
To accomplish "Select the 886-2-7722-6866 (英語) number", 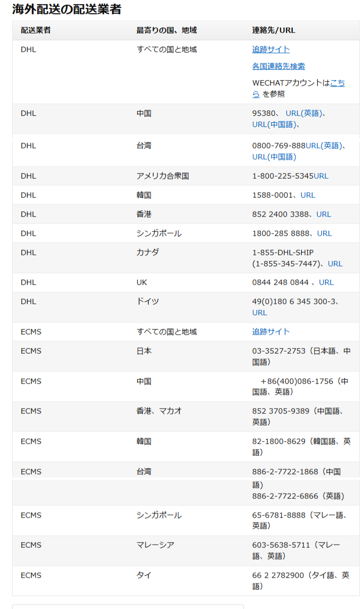I will click(x=298, y=496).
